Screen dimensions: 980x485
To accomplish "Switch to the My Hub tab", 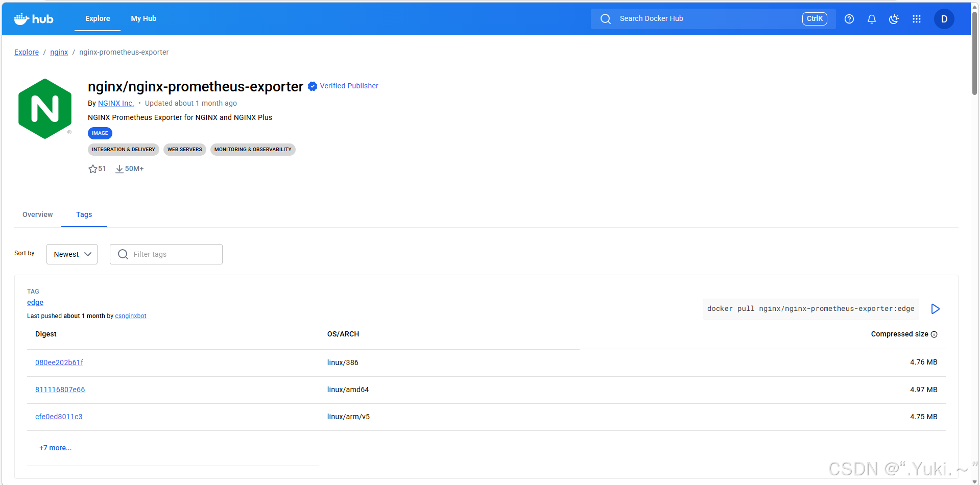I will pos(144,18).
